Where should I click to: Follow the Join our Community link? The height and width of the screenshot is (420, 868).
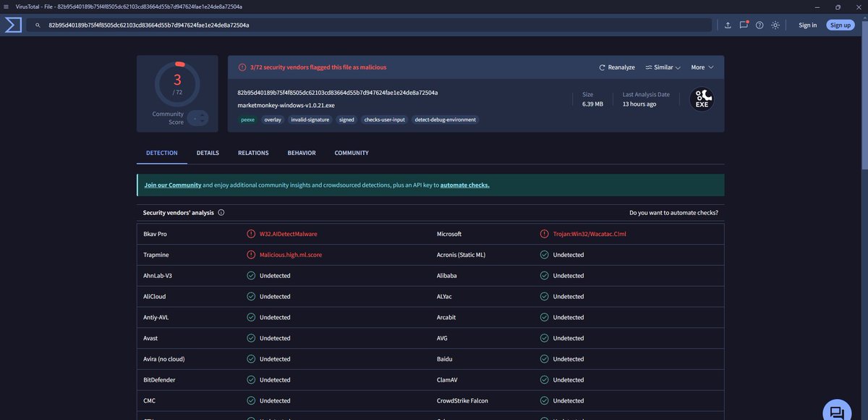coord(173,185)
